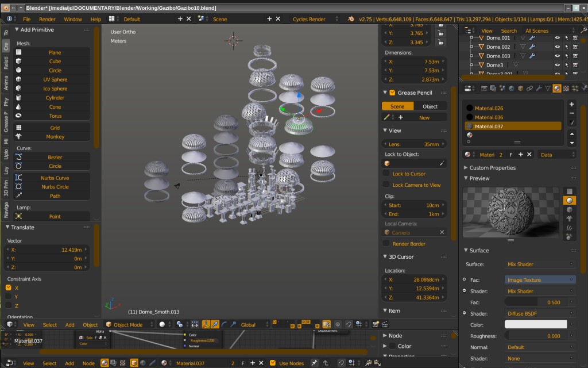Image resolution: width=588 pixels, height=368 pixels.
Task: Click the white Color swatch under Shader
Action: point(536,324)
